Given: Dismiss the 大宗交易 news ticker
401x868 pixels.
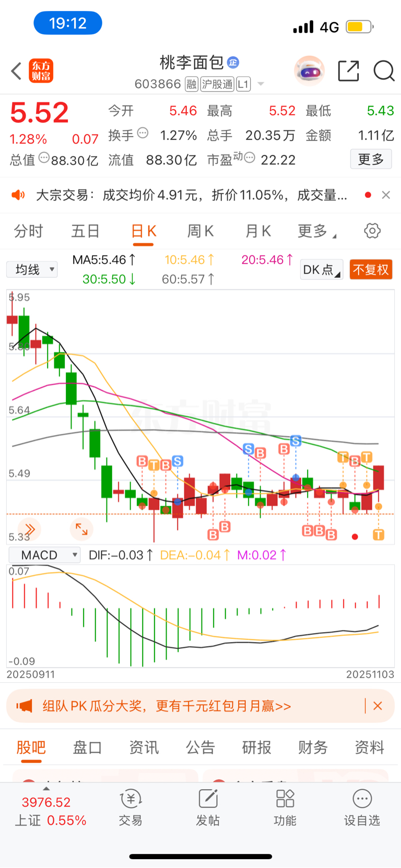Looking at the screenshot, I should click(386, 195).
